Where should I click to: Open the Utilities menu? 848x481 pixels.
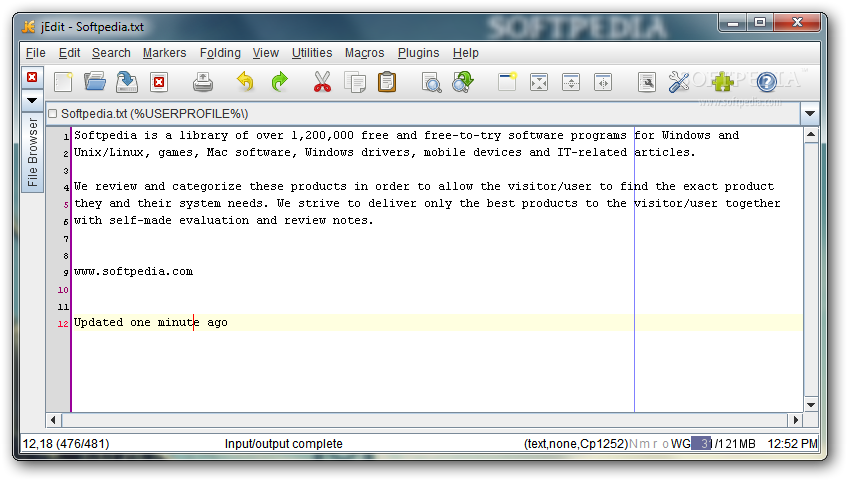(x=312, y=53)
